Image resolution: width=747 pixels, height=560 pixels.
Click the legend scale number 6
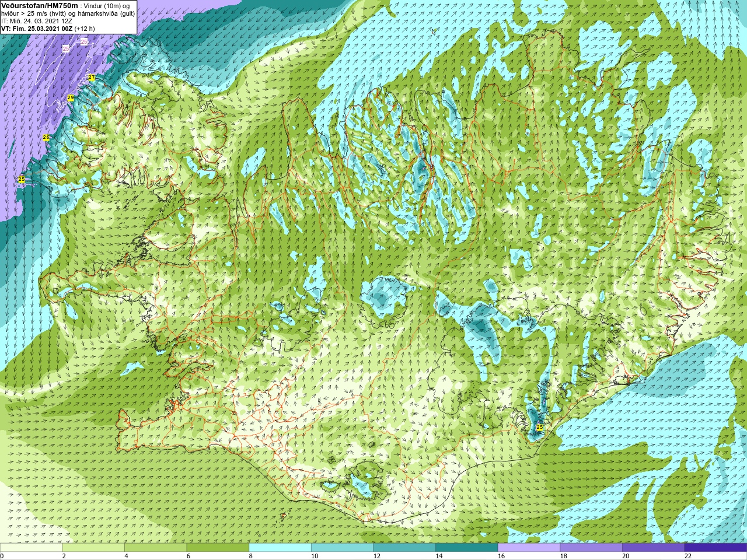coord(189,556)
